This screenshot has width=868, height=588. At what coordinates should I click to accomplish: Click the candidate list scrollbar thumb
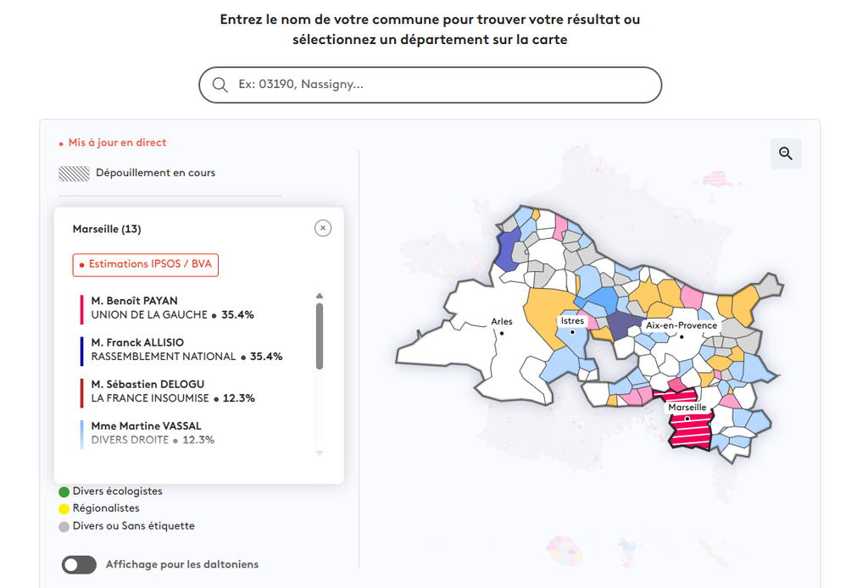coord(320,336)
